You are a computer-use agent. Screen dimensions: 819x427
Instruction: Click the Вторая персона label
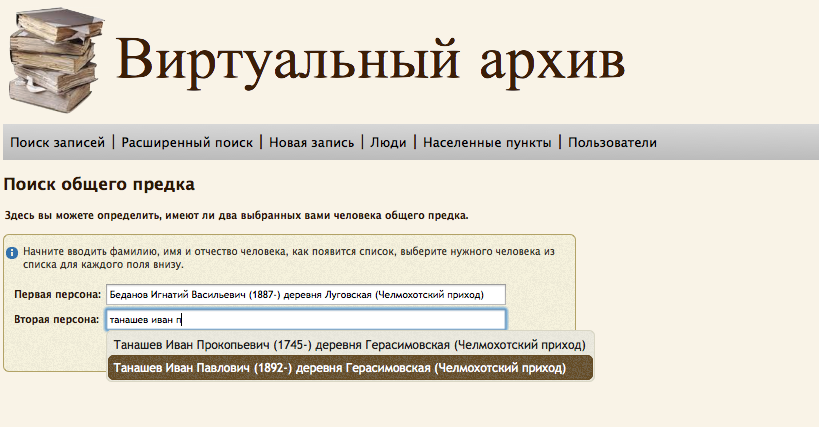point(56,319)
